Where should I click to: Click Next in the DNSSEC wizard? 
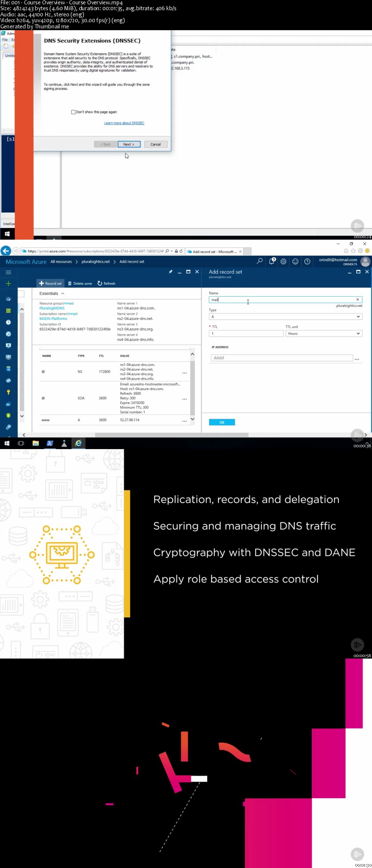point(129,144)
